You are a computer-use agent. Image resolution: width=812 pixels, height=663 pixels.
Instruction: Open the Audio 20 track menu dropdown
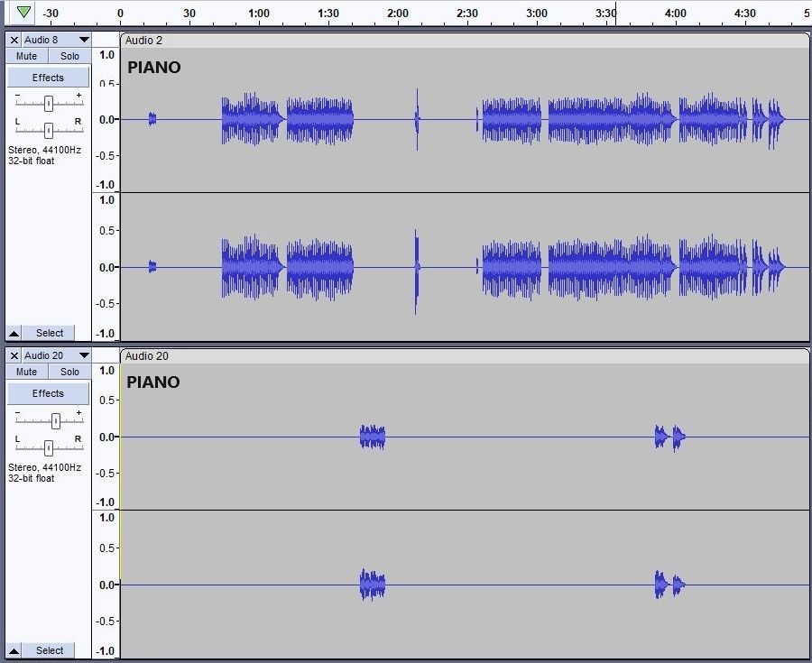(83, 355)
